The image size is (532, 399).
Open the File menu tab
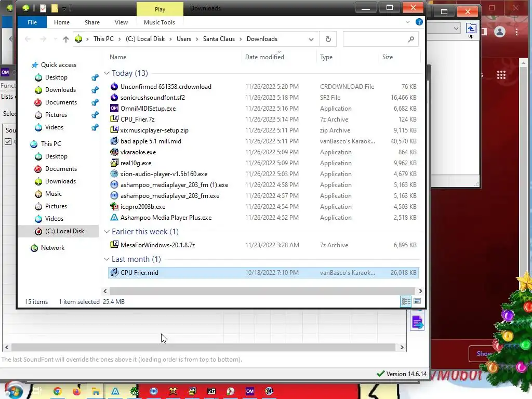point(32,22)
